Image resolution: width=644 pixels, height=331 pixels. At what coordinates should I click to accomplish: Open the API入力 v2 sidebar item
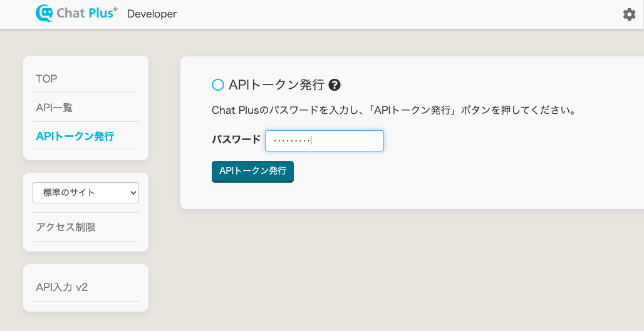(x=62, y=287)
